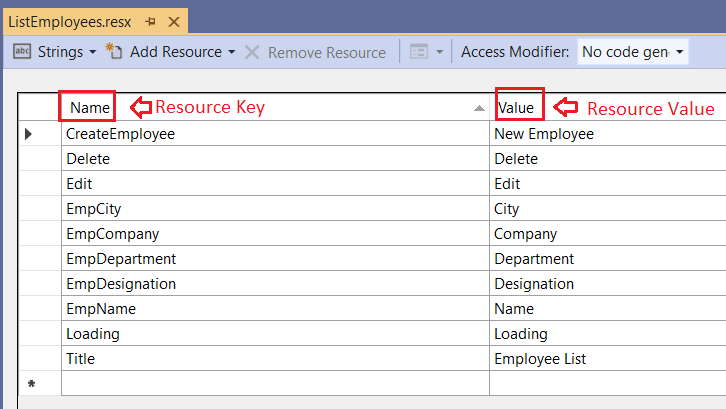Select the CreateEmployee row using its row selector
Screen dimensions: 726x409
click(28, 134)
